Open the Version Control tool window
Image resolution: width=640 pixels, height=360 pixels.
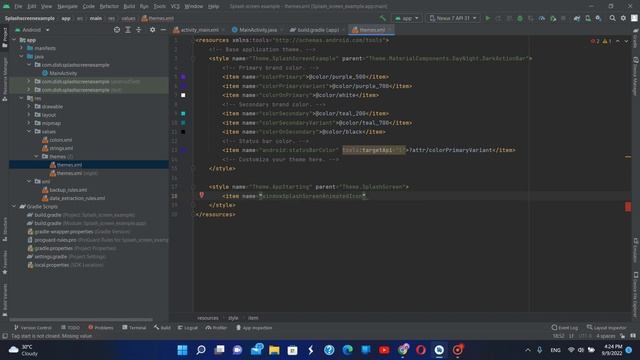click(33, 328)
